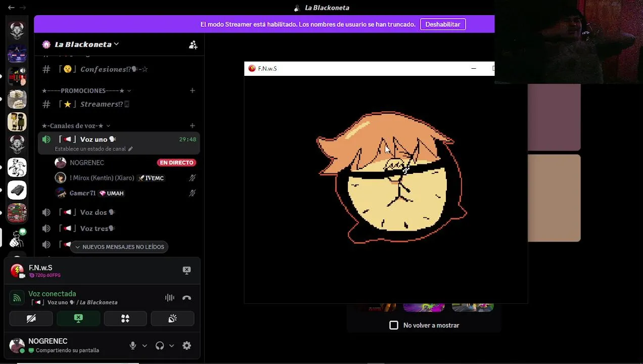Click Mirox's muted microphone icon
The width and height of the screenshot is (643, 364).
coord(192,178)
